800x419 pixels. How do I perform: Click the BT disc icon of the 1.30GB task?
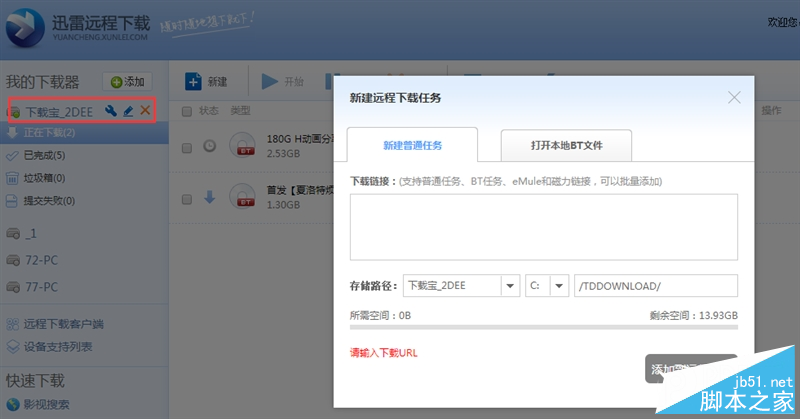(242, 196)
